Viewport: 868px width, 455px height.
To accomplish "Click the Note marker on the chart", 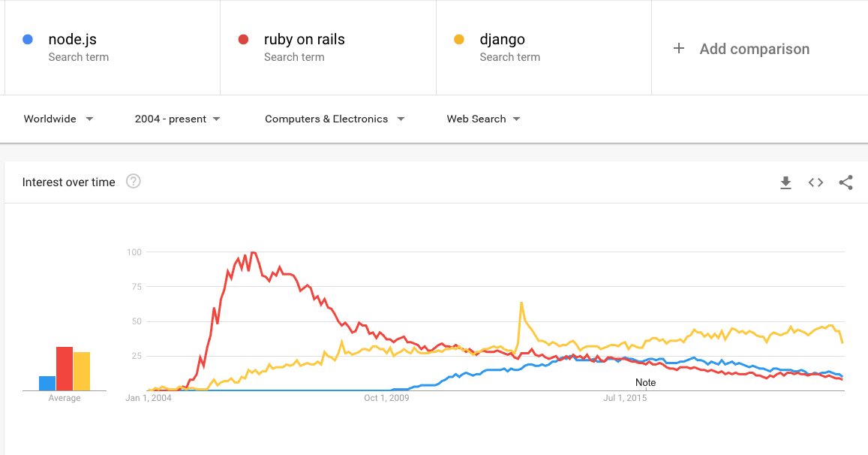I will [x=645, y=382].
